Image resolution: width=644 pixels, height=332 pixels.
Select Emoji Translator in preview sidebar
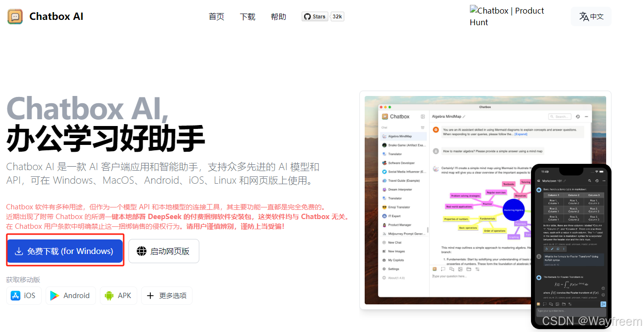point(403,207)
